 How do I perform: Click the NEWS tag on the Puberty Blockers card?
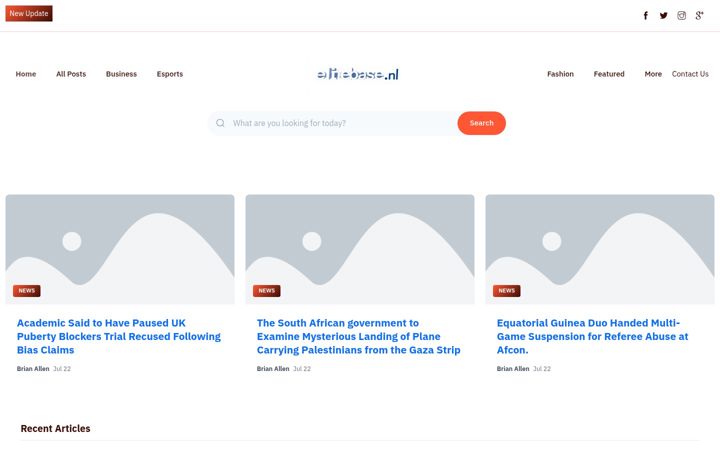27,291
